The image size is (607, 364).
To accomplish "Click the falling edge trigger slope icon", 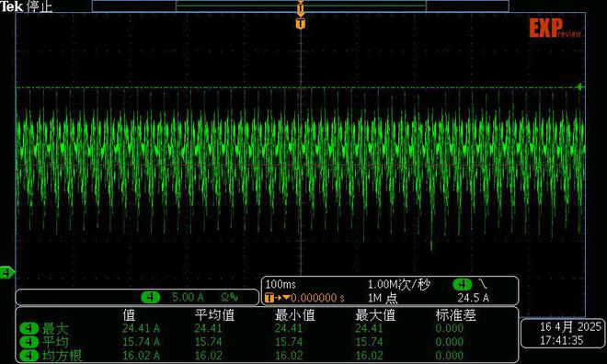I will coord(483,284).
